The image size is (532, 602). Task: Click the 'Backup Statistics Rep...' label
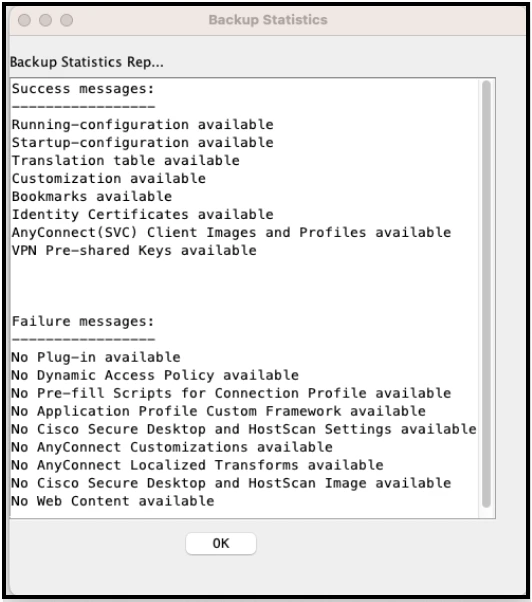pos(87,62)
